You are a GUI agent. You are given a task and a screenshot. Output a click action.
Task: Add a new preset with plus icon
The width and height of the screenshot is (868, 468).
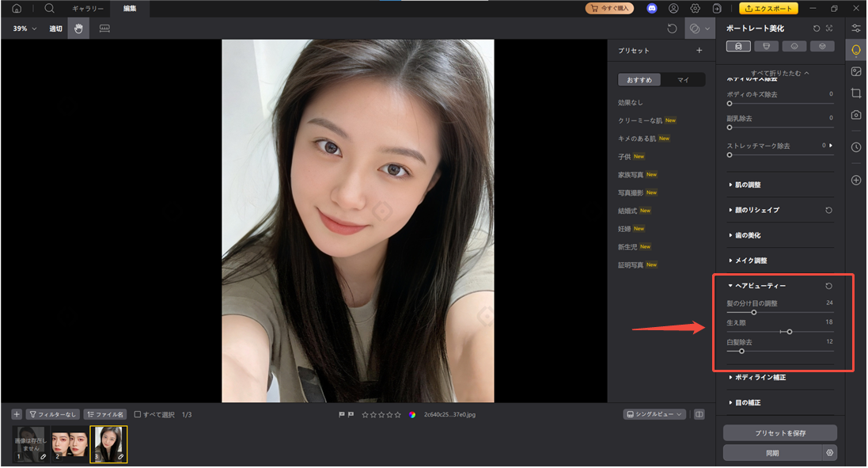699,51
